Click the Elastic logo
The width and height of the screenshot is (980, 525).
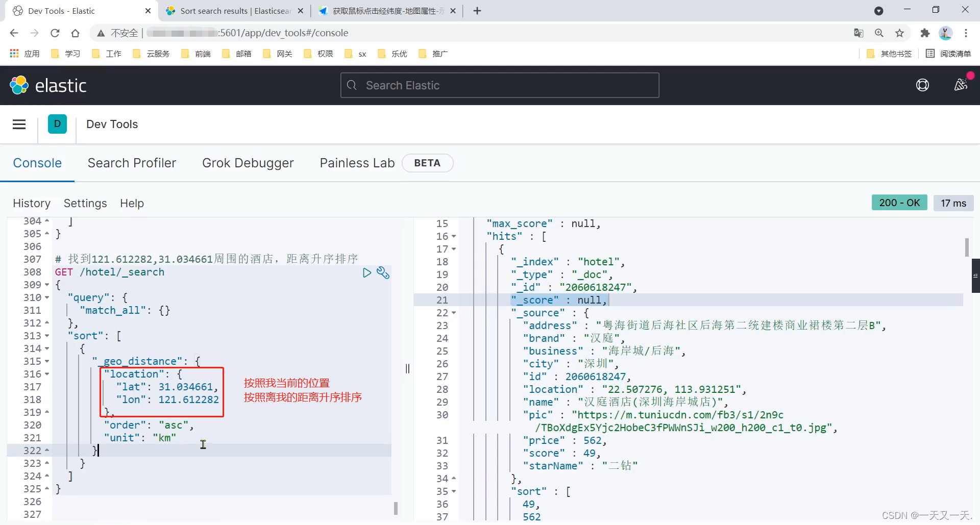click(48, 85)
